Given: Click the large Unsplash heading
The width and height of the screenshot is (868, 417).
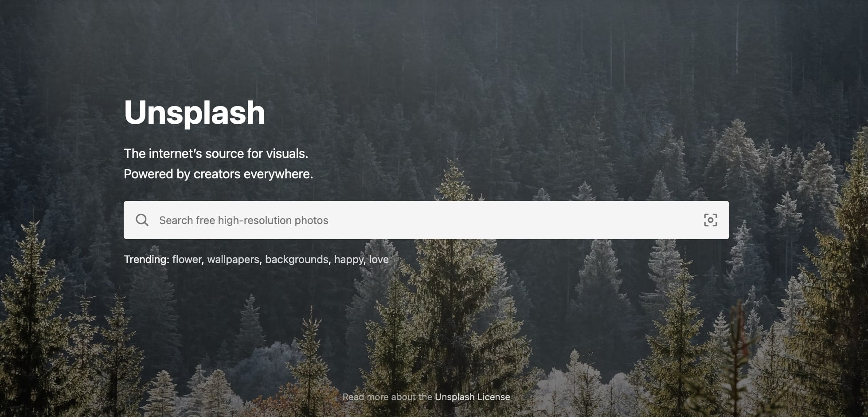Looking at the screenshot, I should point(195,113).
